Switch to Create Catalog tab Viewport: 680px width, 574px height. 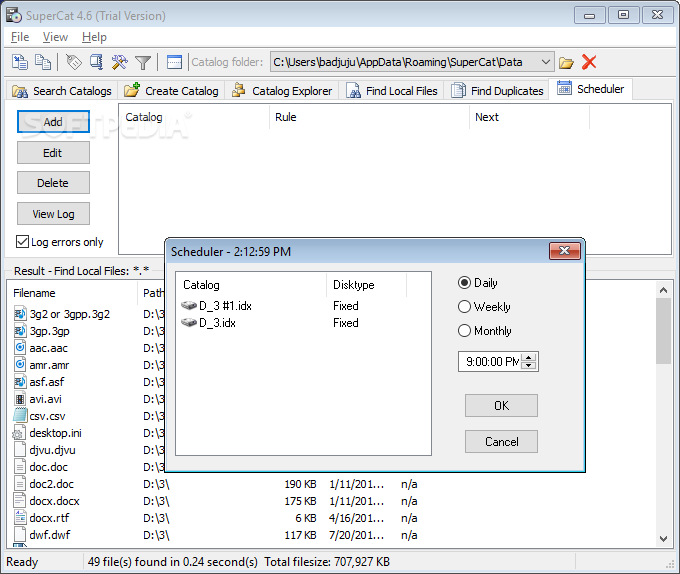[x=171, y=91]
